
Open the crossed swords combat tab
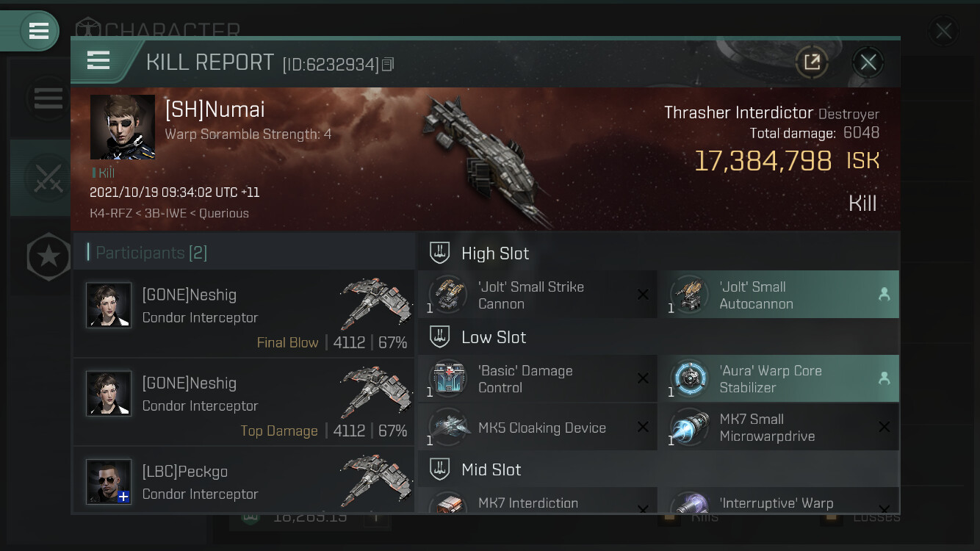[x=48, y=178]
